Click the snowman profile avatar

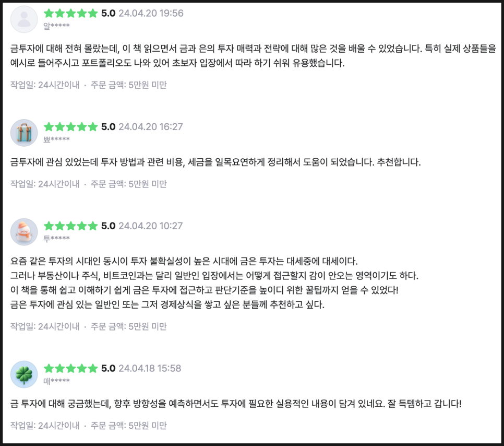pyautogui.click(x=24, y=232)
